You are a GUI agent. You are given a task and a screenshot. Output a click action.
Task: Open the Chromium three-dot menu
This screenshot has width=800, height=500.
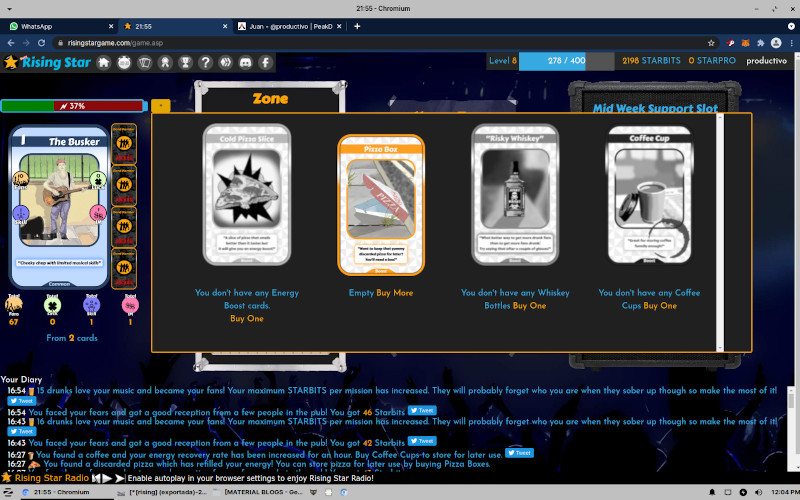pos(791,43)
